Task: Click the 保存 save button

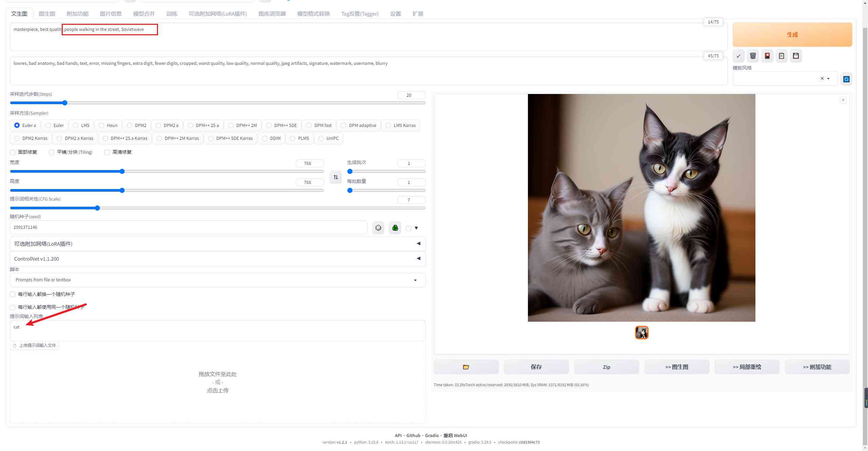Action: [536, 367]
